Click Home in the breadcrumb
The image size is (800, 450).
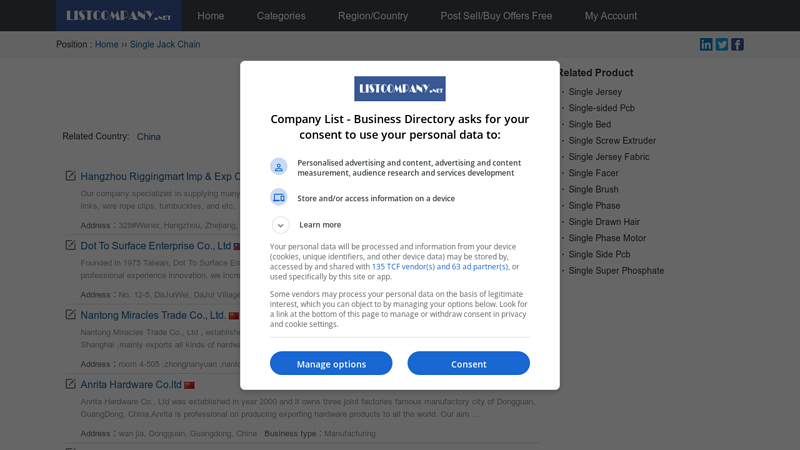[x=107, y=44]
